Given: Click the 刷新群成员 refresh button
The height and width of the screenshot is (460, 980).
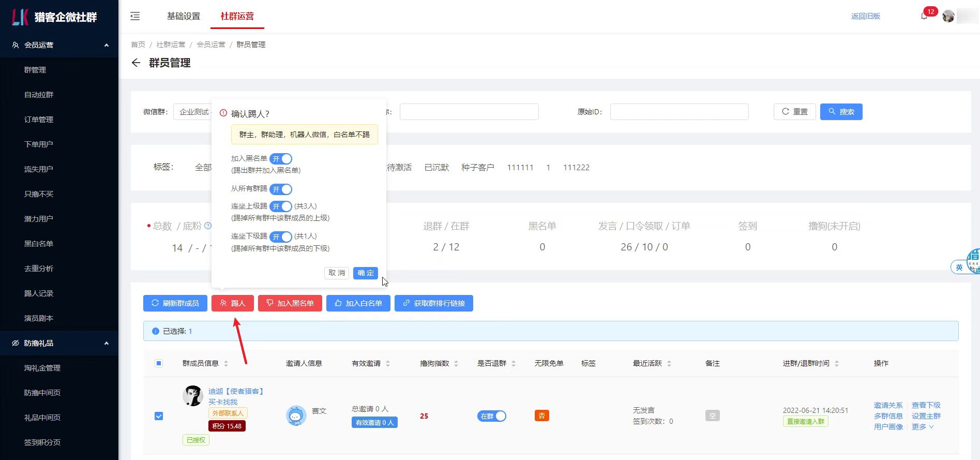Looking at the screenshot, I should tap(175, 303).
